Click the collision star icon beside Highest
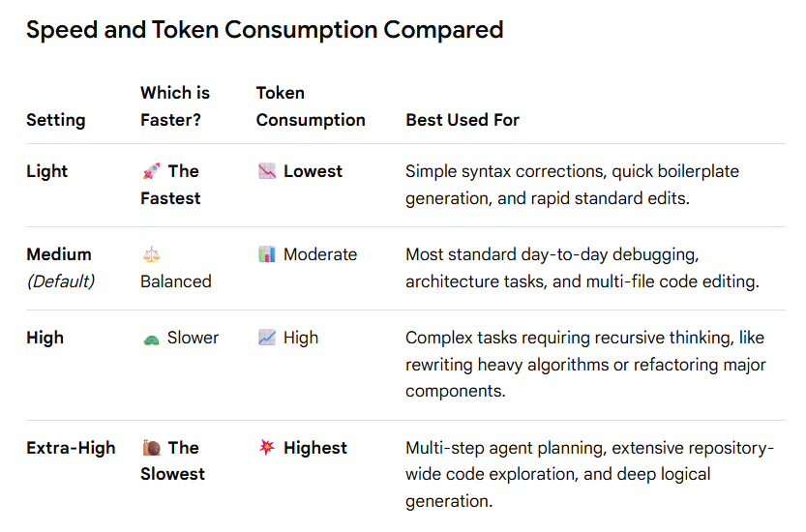Screen dimensions: 806x532 267,447
